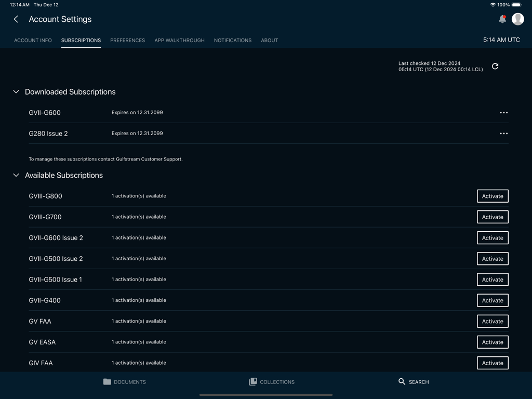The width and height of the screenshot is (532, 399).
Task: Collapse the Available Subscriptions section
Action: (16, 175)
